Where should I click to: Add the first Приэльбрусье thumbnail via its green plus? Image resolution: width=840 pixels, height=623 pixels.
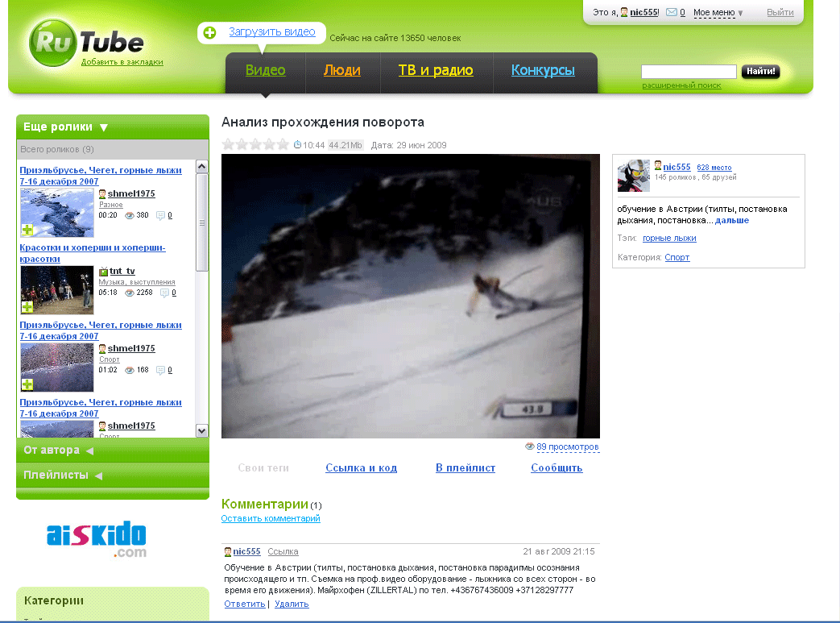click(x=27, y=230)
